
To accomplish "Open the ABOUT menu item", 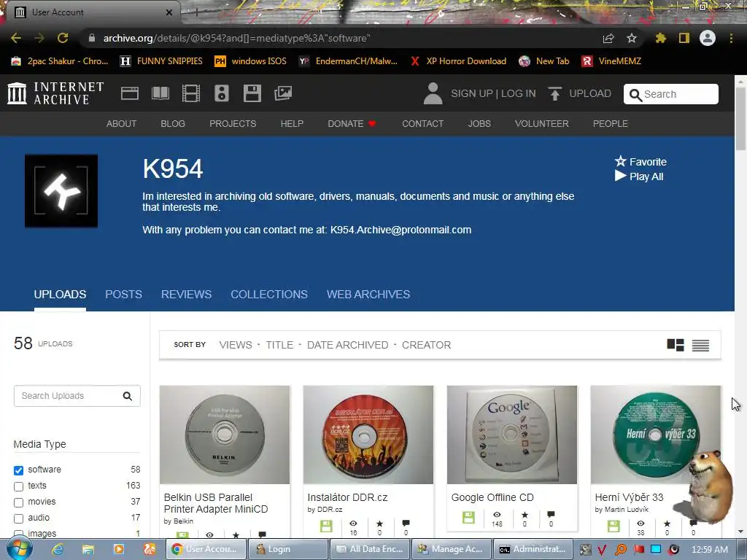I will [x=122, y=124].
